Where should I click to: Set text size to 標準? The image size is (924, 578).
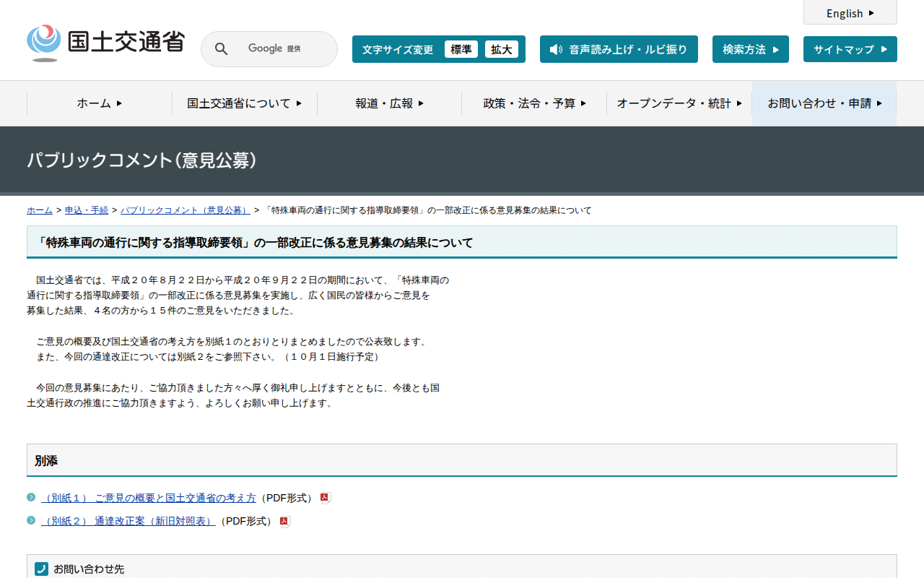461,49
